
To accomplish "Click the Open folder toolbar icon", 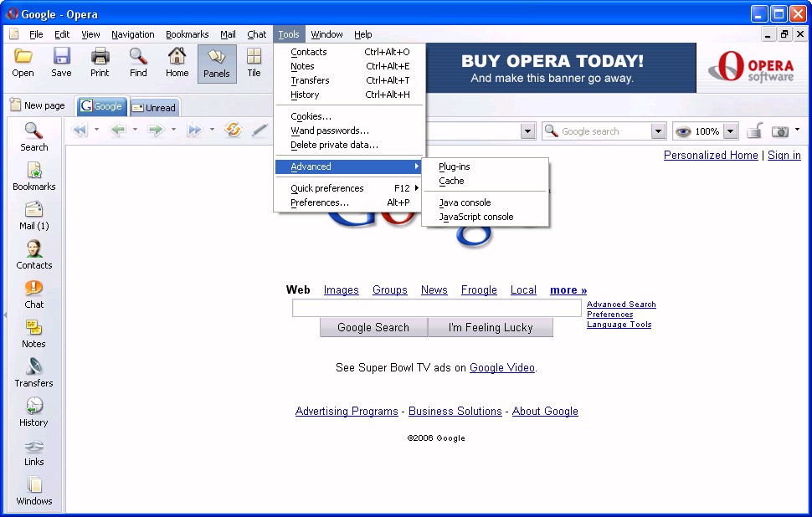I will 23,63.
